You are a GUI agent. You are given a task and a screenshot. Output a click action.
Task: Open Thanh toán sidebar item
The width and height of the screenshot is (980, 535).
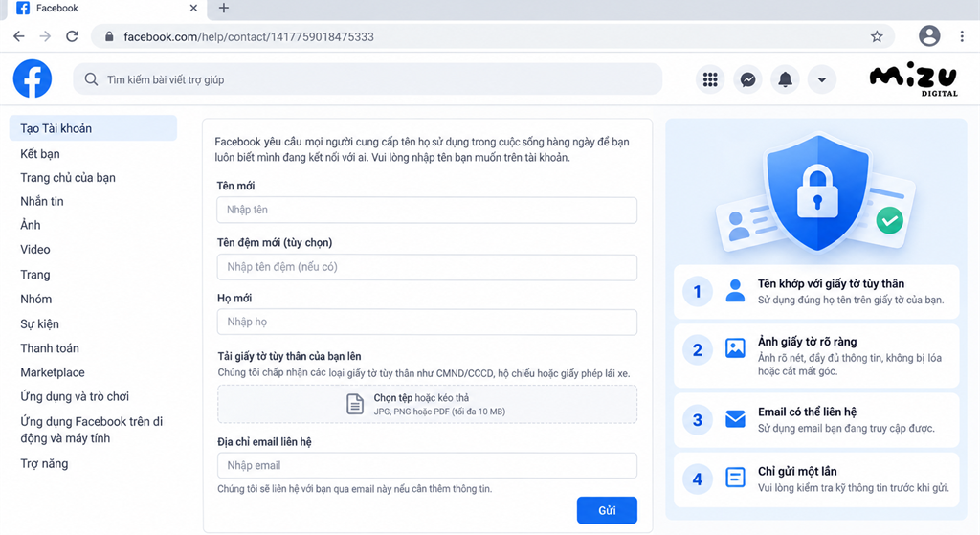point(50,348)
